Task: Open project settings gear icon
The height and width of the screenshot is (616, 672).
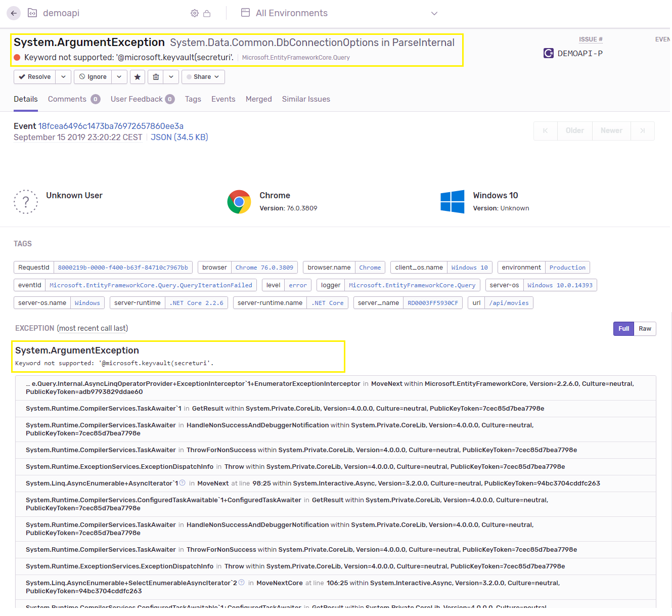Action: [195, 13]
